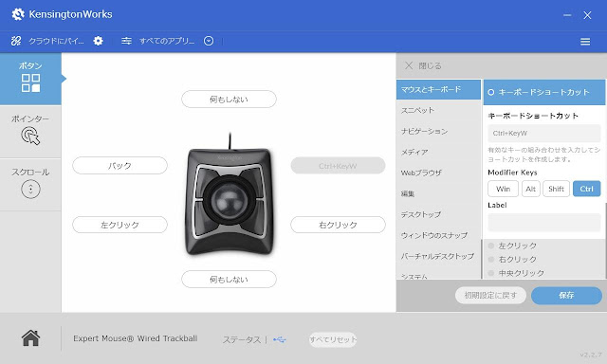Expand the すべてのアプリ dropdown arrow
607x364 pixels.
209,41
